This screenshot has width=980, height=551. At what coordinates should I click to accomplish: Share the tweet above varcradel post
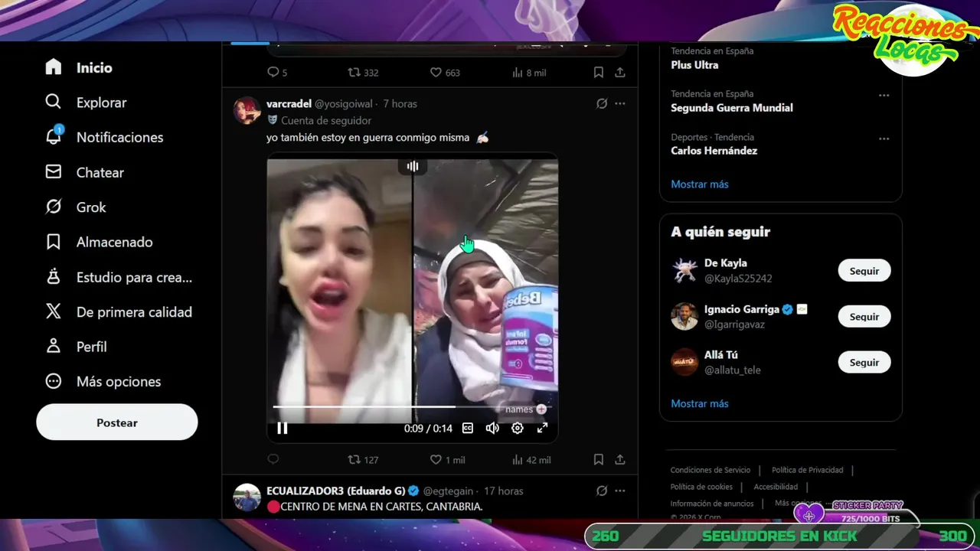coord(620,73)
